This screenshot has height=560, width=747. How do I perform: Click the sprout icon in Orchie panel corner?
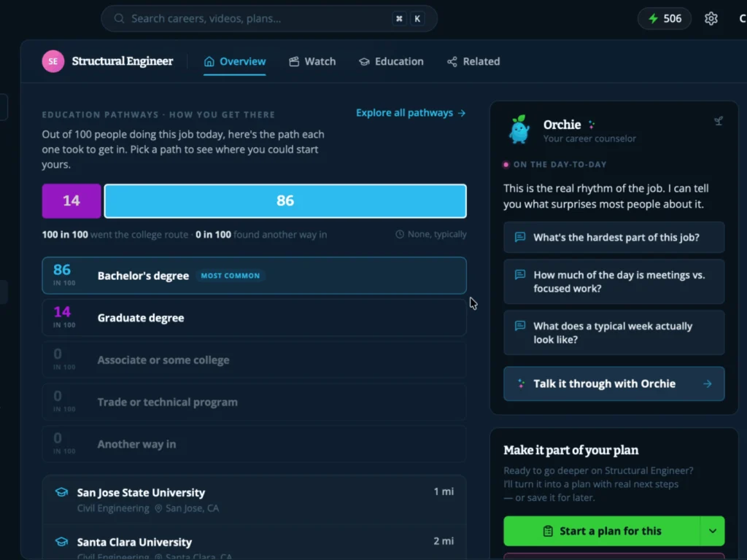719,121
